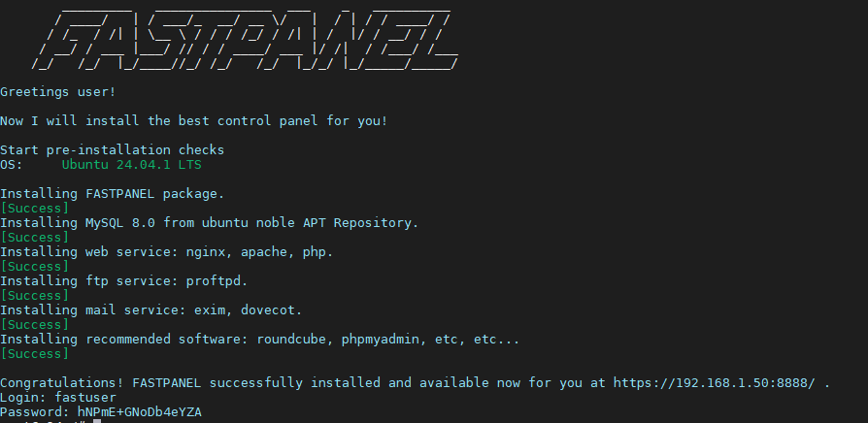This screenshot has width=868, height=423.
Task: Click the password hNPmE+GNoDb4eYZA text
Action: tap(140, 412)
